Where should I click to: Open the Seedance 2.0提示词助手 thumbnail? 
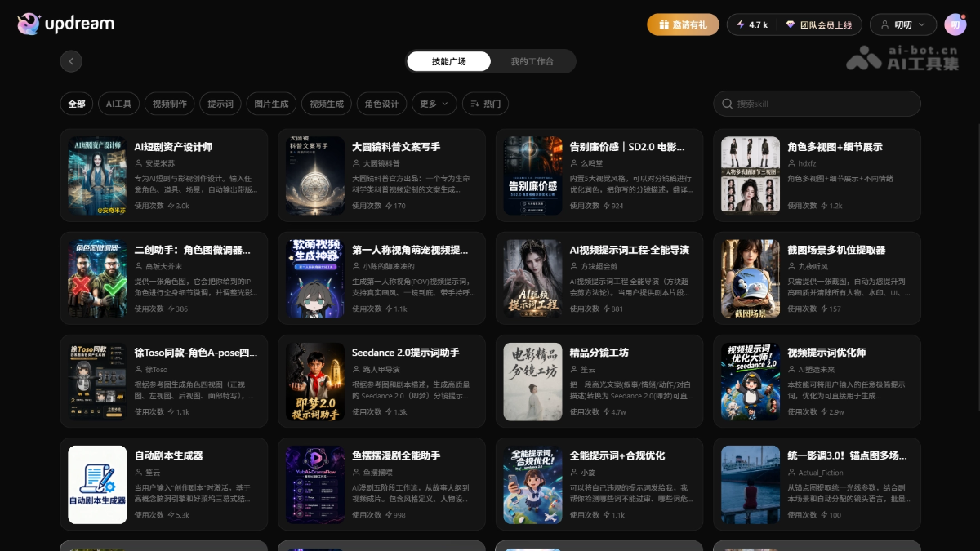tap(315, 381)
